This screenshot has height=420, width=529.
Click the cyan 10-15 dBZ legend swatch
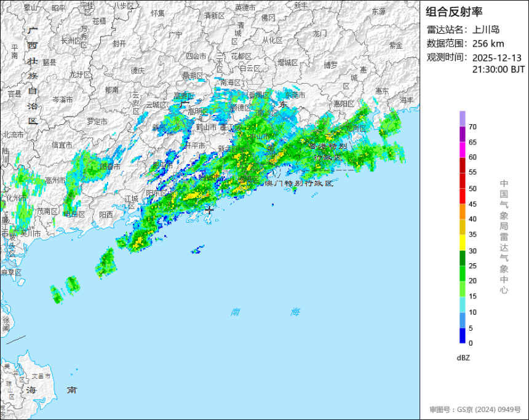click(x=462, y=304)
